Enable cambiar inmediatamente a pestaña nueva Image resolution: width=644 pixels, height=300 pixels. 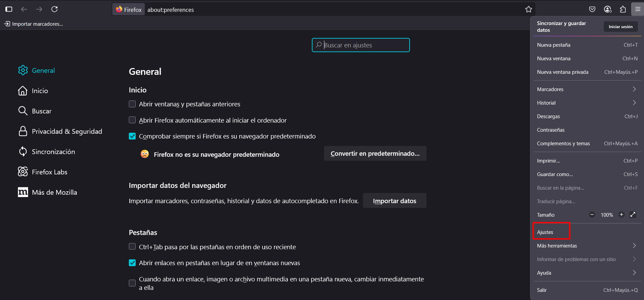(x=132, y=283)
